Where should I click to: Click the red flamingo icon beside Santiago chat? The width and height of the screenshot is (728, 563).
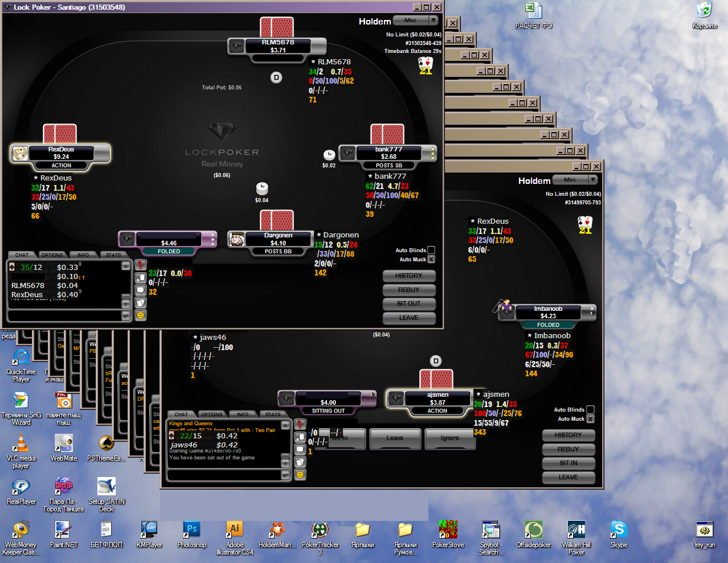click(x=140, y=265)
